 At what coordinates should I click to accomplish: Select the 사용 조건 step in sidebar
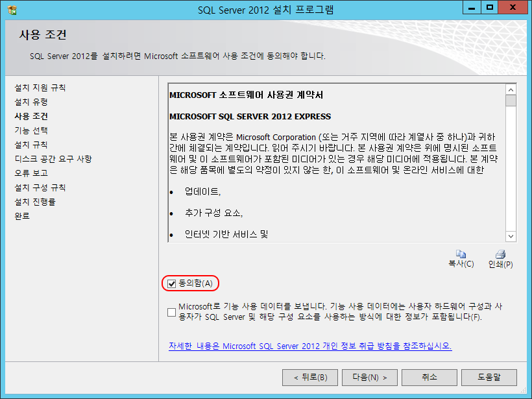(31, 116)
